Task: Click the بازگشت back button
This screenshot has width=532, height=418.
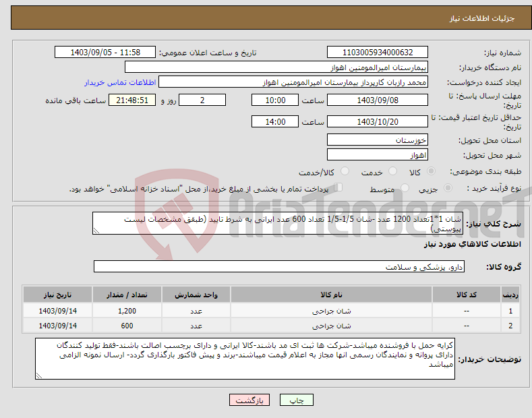Action: point(249,400)
